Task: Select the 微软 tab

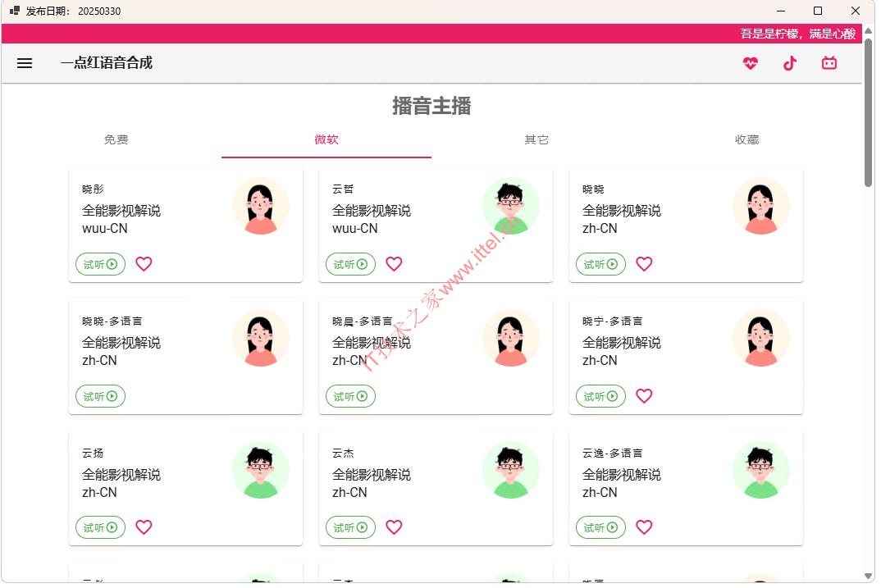Action: tap(326, 140)
